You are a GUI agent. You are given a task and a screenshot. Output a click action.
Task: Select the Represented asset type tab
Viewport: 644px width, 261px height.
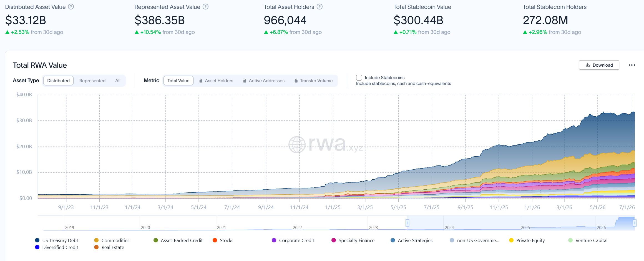[x=92, y=81]
